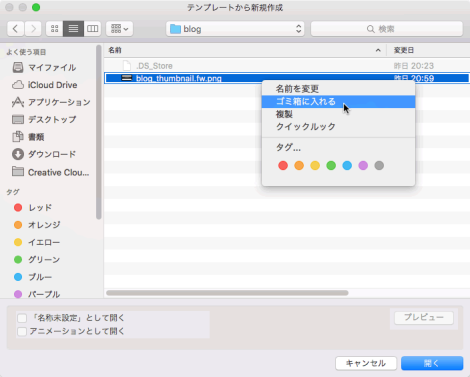Viewport: 470px width, 377px height.
Task: Apply blue tag in context menu
Action: (347, 166)
